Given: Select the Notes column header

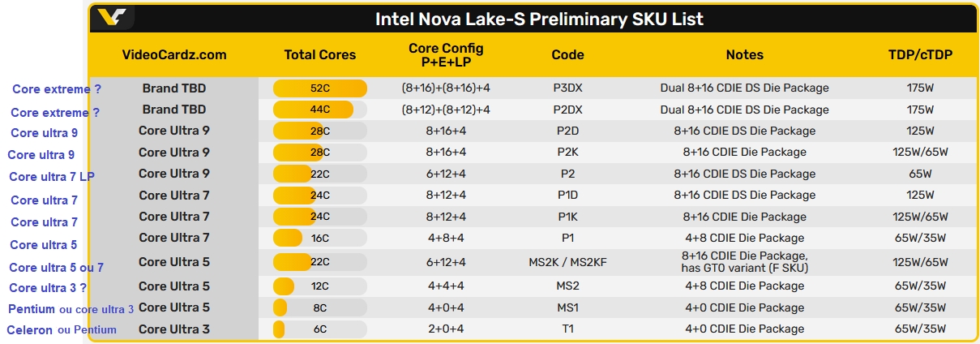Looking at the screenshot, I should pyautogui.click(x=744, y=55).
